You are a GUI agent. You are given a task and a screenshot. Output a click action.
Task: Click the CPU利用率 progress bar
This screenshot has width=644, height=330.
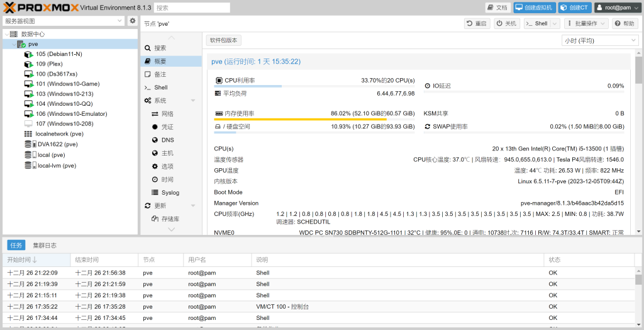(314, 86)
